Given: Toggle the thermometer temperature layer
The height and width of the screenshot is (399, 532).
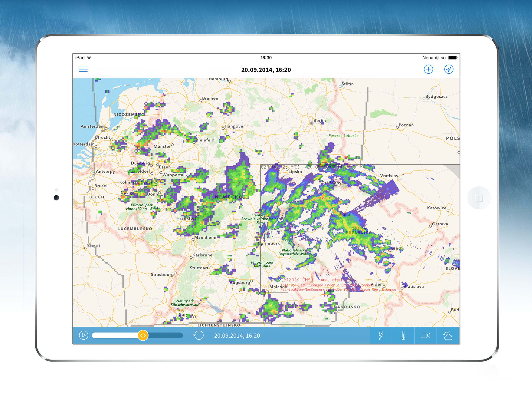Looking at the screenshot, I should tap(403, 335).
